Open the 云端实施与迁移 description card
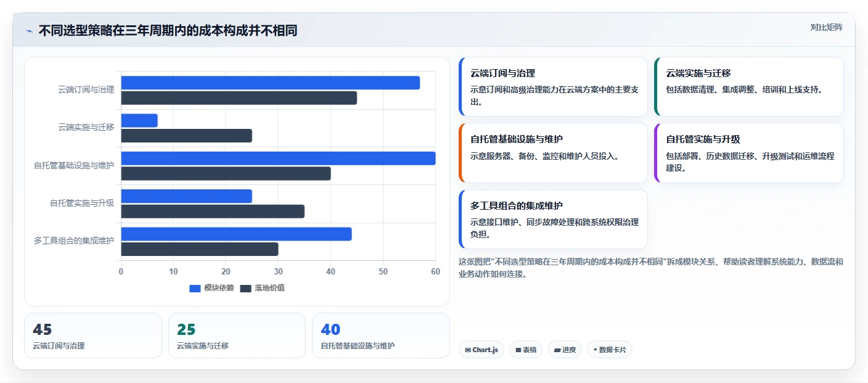The image size is (868, 383). tap(748, 86)
